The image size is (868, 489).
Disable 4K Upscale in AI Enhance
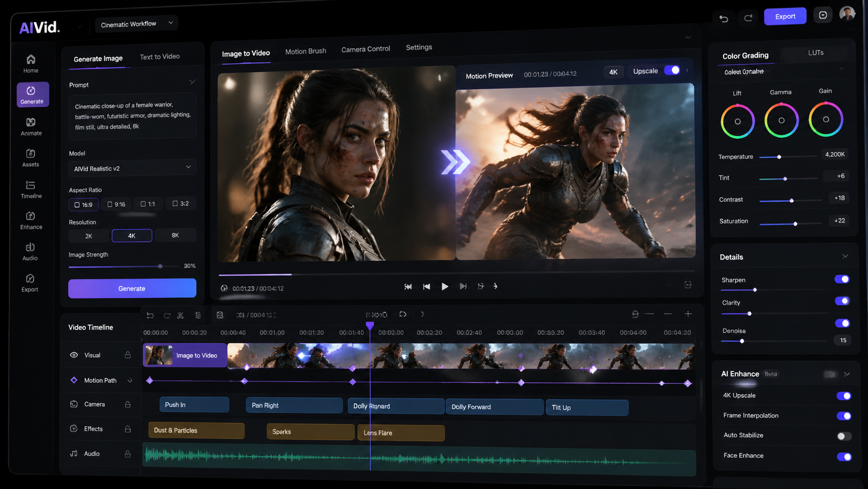[844, 396]
